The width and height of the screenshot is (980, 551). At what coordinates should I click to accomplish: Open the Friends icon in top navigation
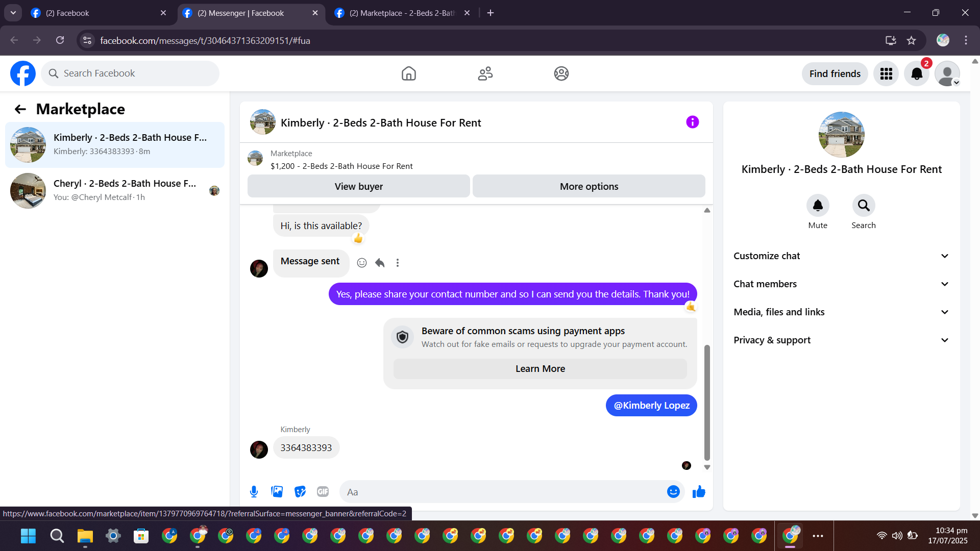(x=485, y=73)
